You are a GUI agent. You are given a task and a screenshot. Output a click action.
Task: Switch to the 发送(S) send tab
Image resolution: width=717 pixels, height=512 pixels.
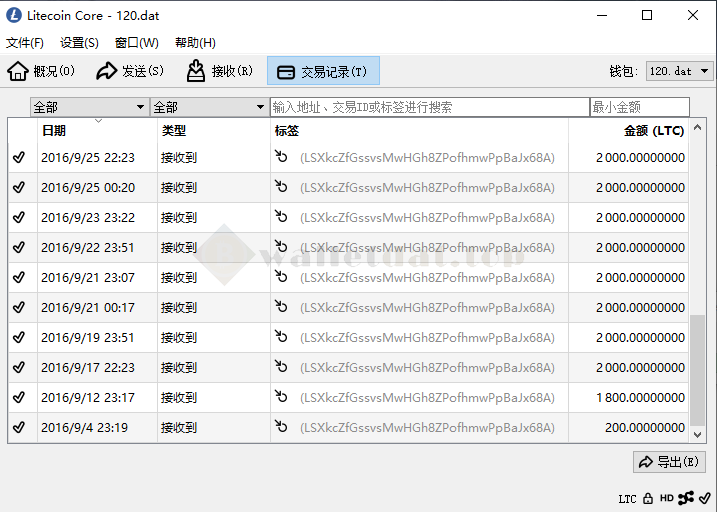pyautogui.click(x=130, y=71)
